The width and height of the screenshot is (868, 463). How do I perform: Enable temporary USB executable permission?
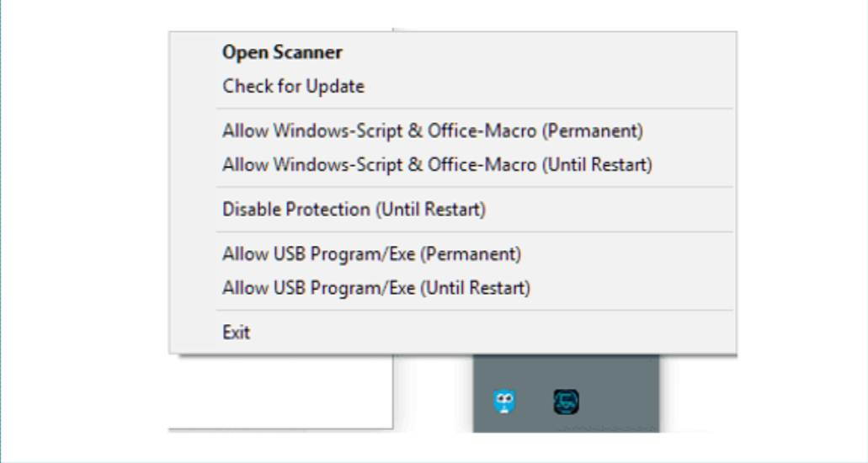coord(452,288)
